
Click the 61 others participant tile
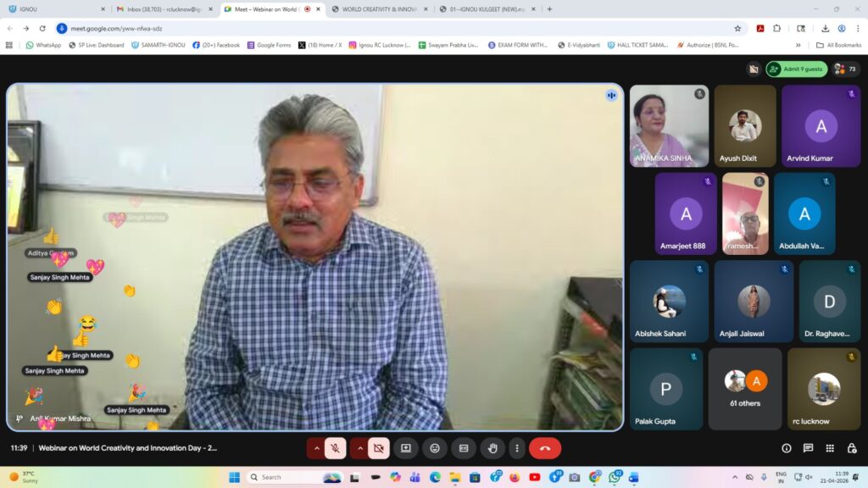coord(745,389)
